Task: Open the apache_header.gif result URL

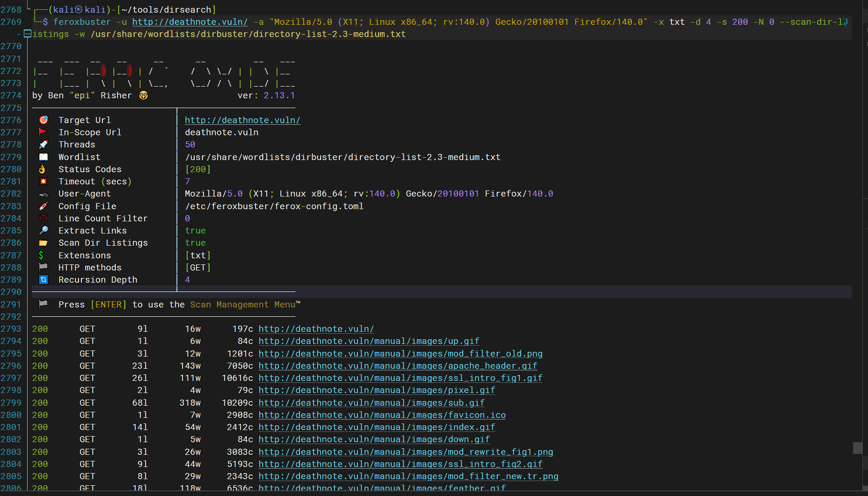Action: click(398, 366)
